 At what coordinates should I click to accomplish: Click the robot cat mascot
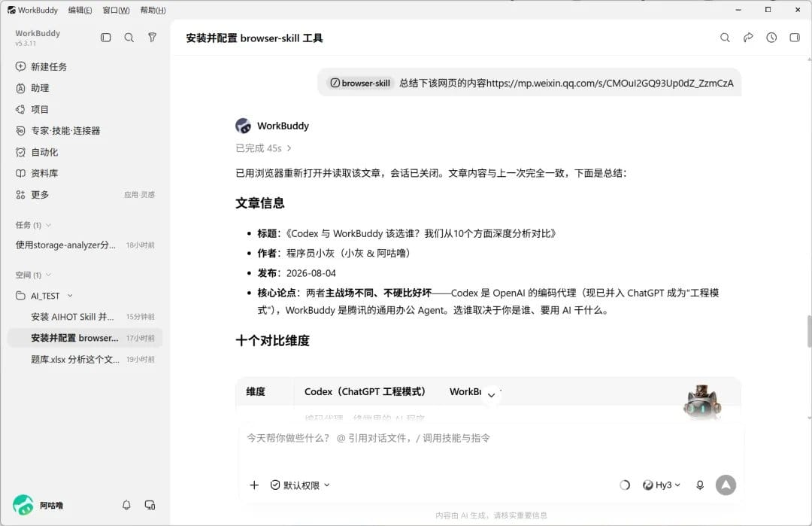pos(702,401)
